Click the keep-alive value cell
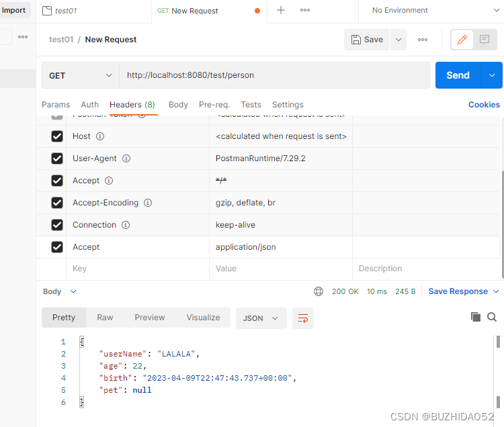504x427 pixels. 281,225
